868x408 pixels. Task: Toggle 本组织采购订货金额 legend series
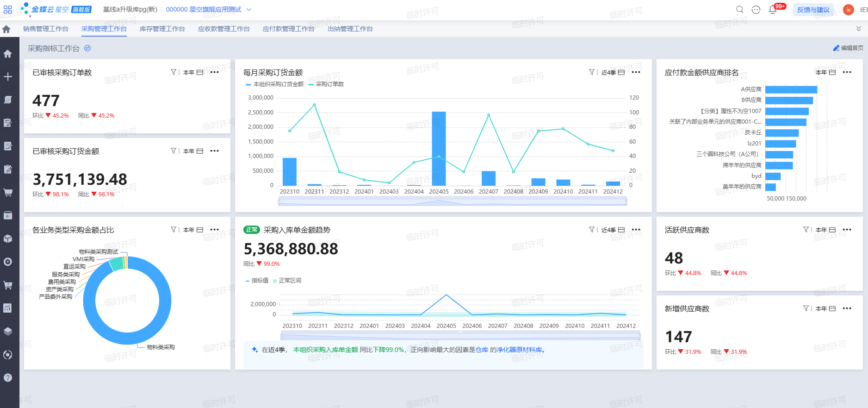(274, 84)
